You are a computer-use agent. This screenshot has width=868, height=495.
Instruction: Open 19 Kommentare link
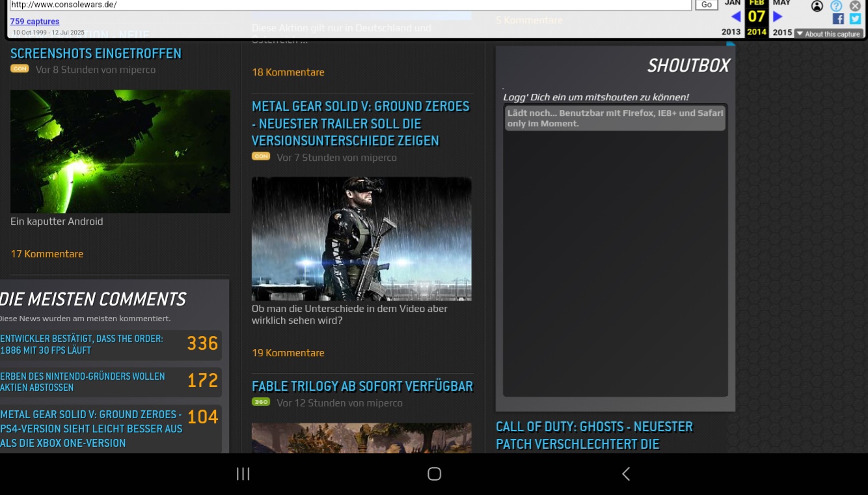click(x=288, y=353)
